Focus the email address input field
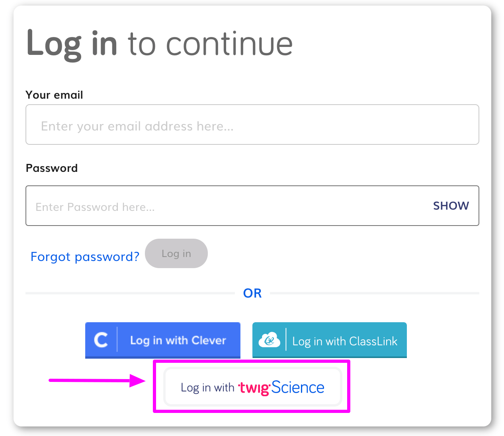The image size is (504, 436). (252, 125)
